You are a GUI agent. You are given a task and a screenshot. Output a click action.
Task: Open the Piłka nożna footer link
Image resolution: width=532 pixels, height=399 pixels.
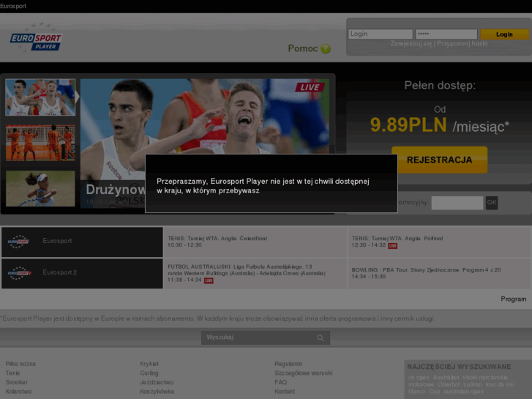pyautogui.click(x=20, y=364)
